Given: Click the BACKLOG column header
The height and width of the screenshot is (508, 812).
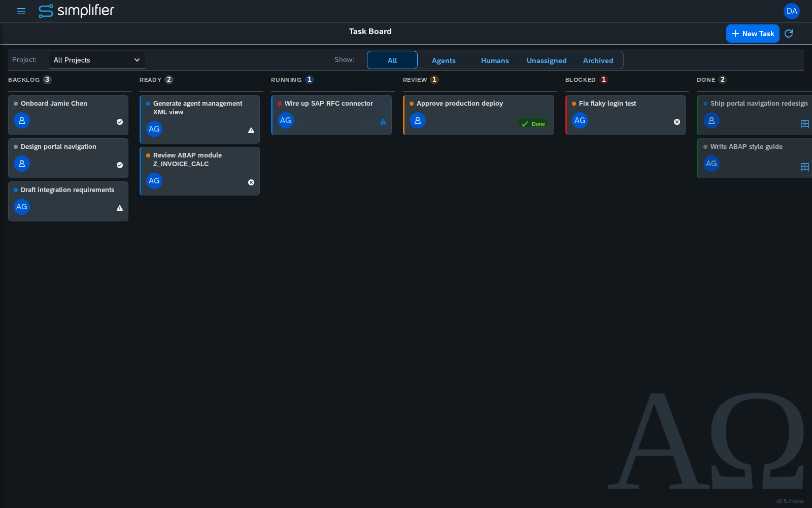Looking at the screenshot, I should tap(24, 80).
